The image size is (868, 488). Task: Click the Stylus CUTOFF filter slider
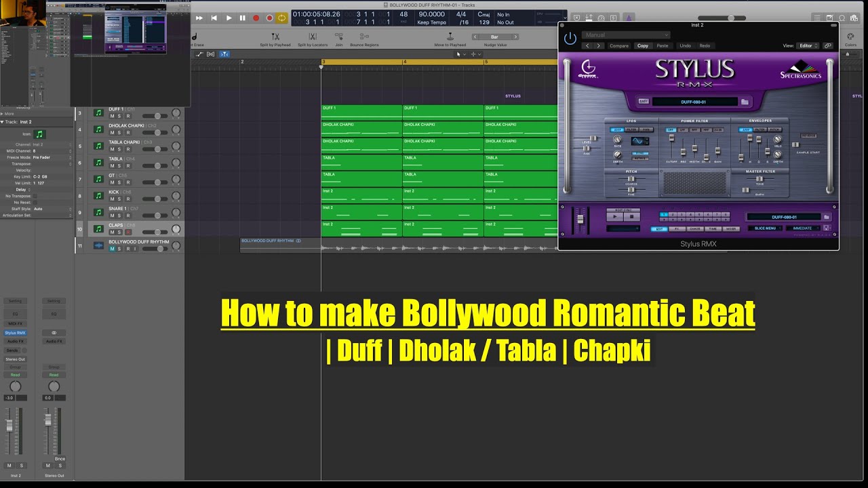pos(671,146)
